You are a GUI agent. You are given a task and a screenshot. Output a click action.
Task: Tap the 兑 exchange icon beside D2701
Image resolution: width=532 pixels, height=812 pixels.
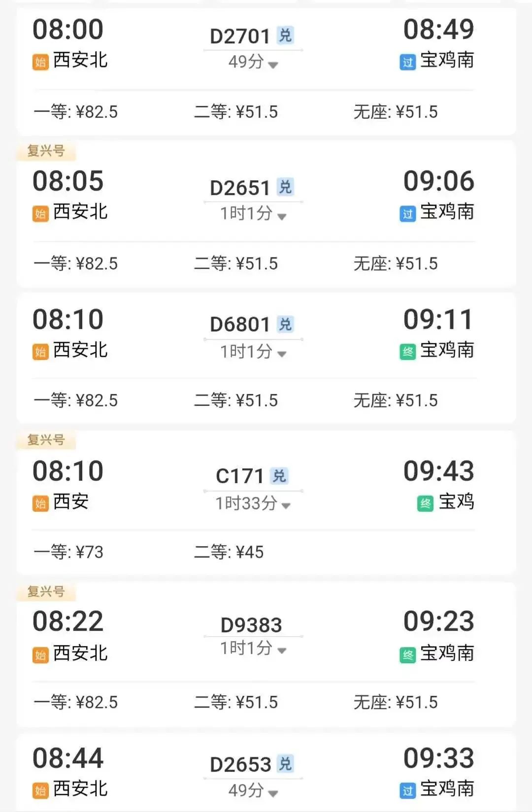[285, 35]
